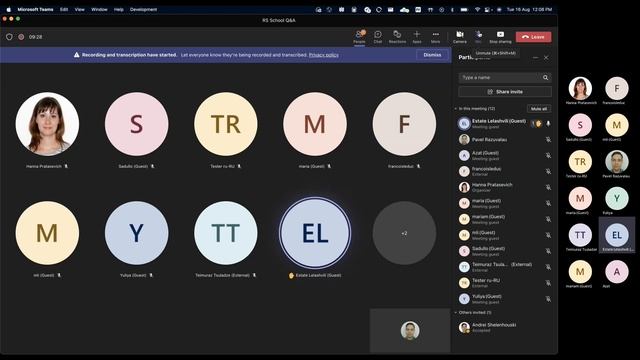
Task: Open the Window menu
Action: point(99,9)
